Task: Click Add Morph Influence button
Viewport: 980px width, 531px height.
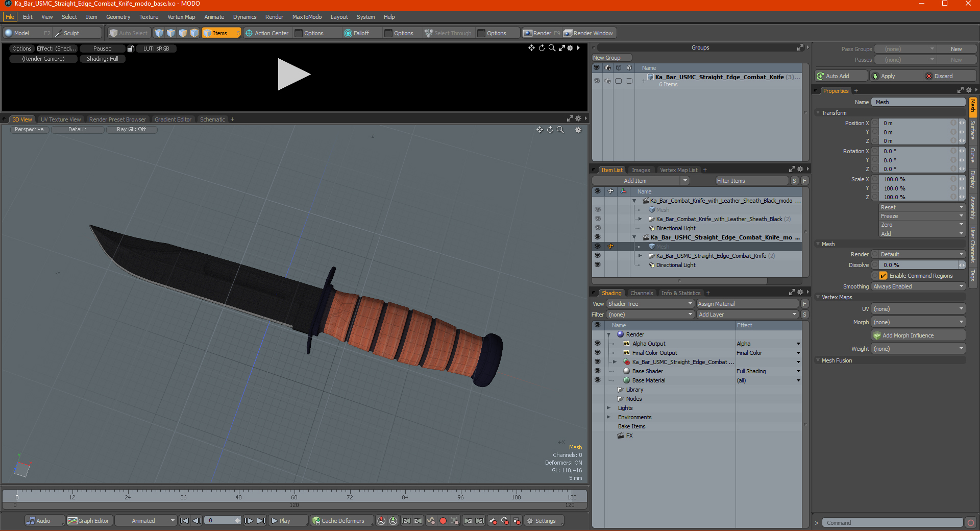Action: [918, 335]
